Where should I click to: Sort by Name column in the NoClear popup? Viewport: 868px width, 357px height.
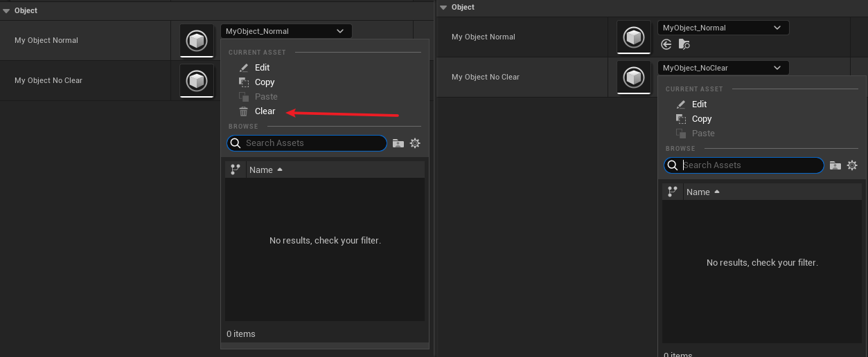(x=698, y=192)
